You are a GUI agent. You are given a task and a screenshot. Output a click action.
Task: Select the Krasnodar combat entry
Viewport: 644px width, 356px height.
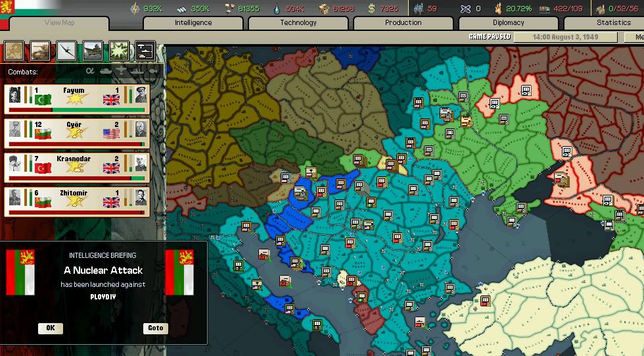pos(77,167)
